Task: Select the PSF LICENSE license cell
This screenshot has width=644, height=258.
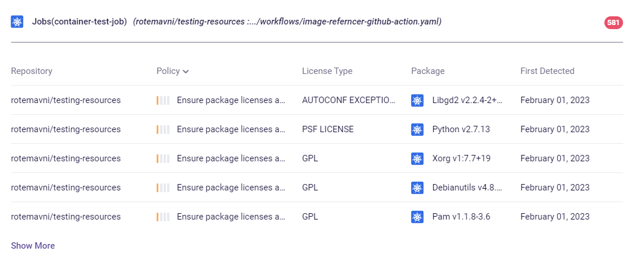Action: (328, 129)
